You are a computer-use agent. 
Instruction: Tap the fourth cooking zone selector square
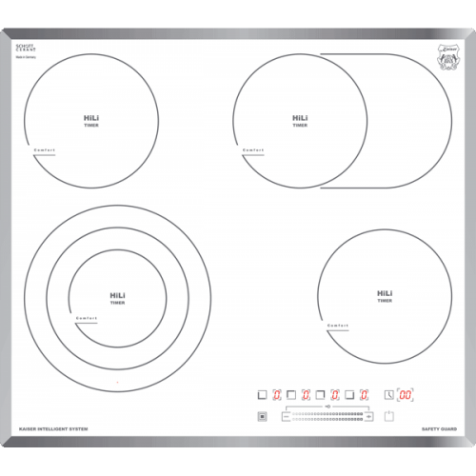click(x=349, y=395)
